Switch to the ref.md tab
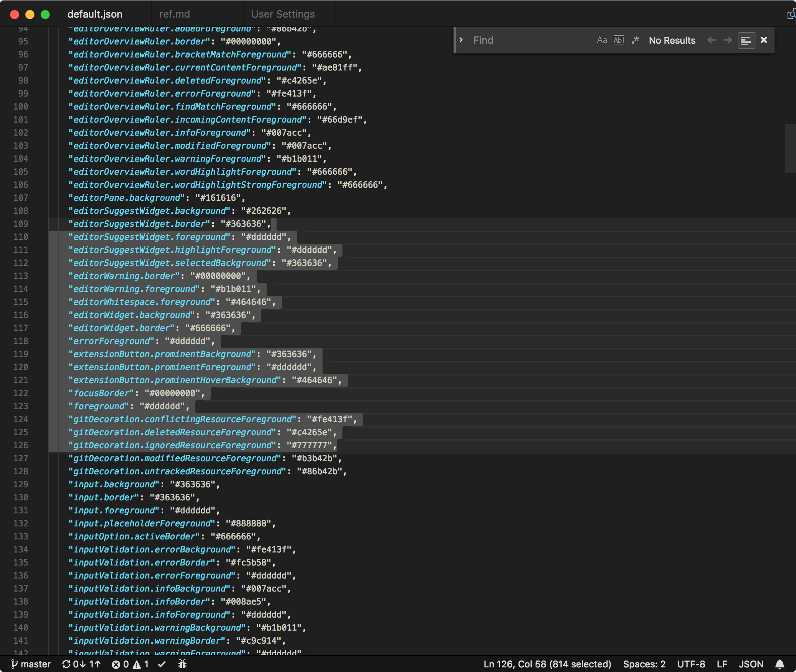This screenshot has width=796, height=672. pyautogui.click(x=175, y=14)
